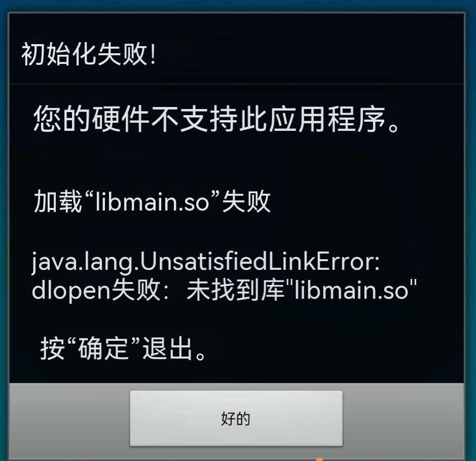Click the 您的硬件不支持此应用程序 message line
Image resolution: width=476 pixels, height=461 pixels.
pyautogui.click(x=216, y=119)
